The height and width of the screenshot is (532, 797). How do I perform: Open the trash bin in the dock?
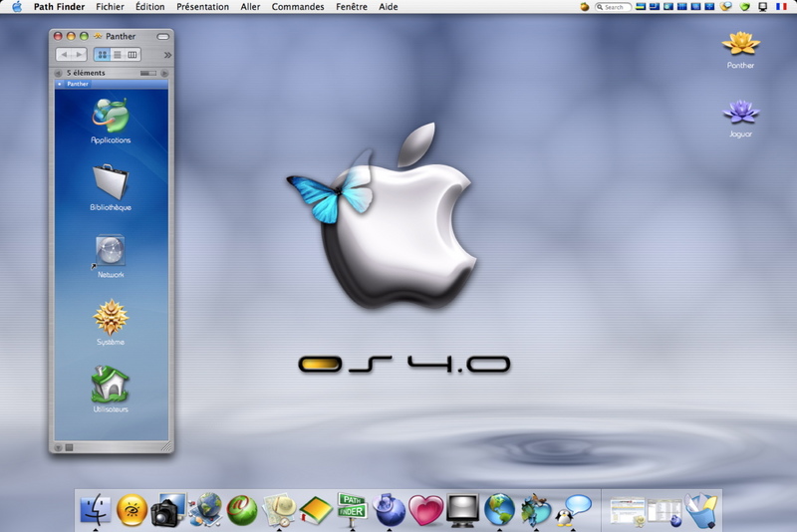[x=701, y=510]
